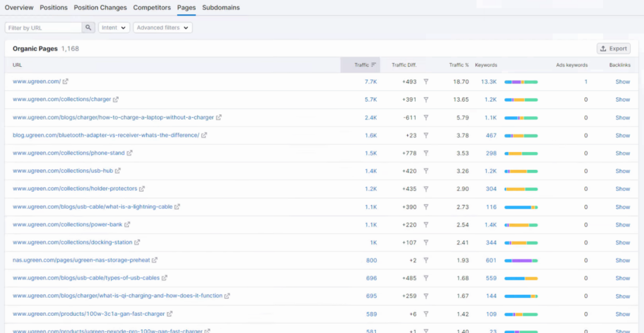Click filter funnel icon in +778 row
The image size is (644, 333).
coord(426,153)
